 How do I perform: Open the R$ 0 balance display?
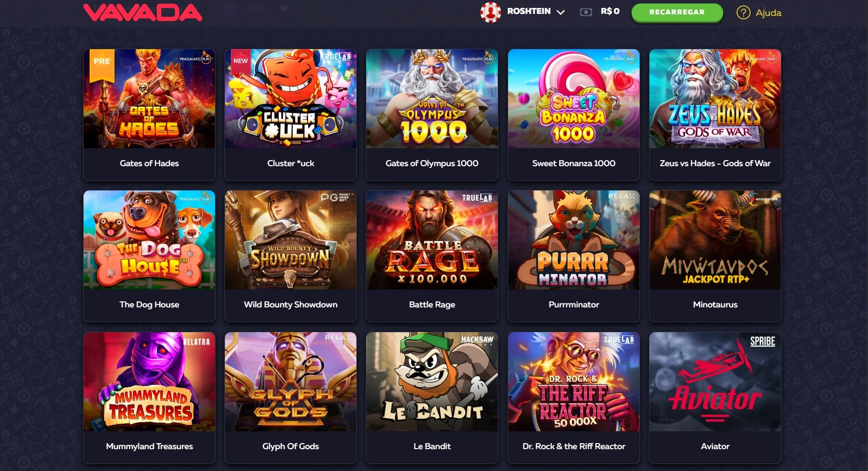pyautogui.click(x=610, y=11)
